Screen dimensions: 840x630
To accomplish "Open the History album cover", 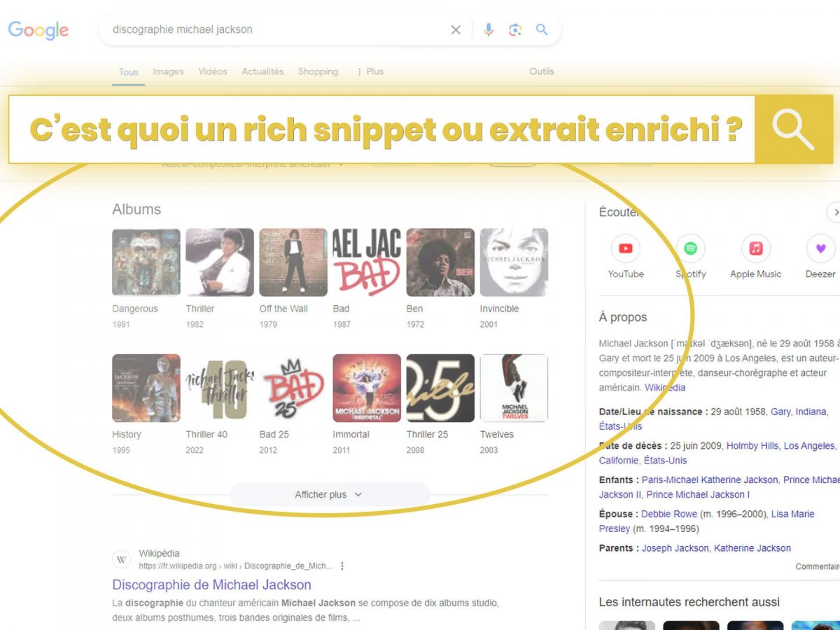I will coord(146,388).
